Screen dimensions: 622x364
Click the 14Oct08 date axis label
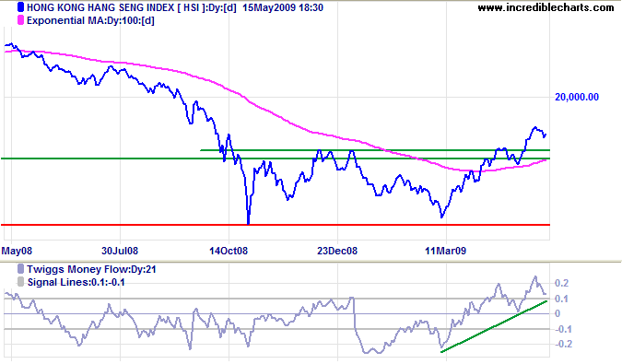tap(229, 251)
